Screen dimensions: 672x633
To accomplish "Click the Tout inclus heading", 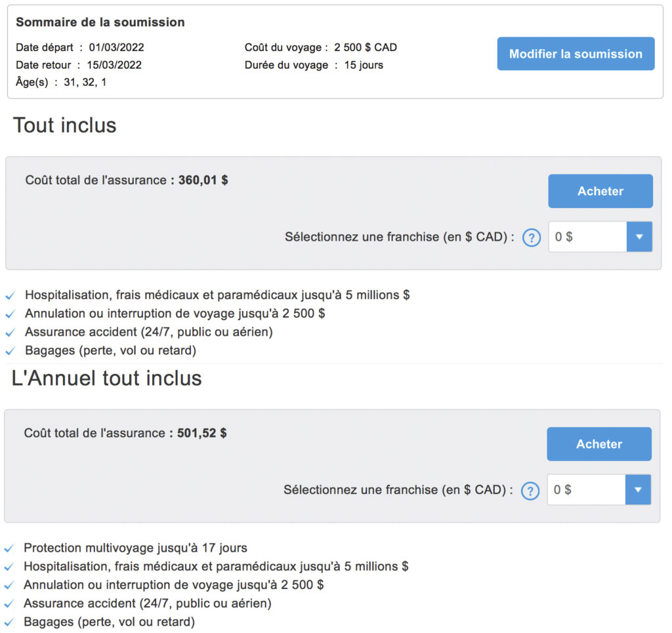I will tap(64, 125).
